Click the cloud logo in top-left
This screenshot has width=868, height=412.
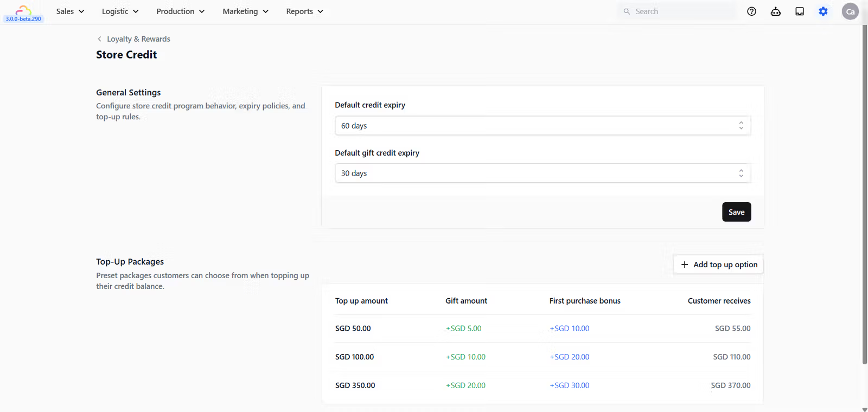click(x=23, y=10)
